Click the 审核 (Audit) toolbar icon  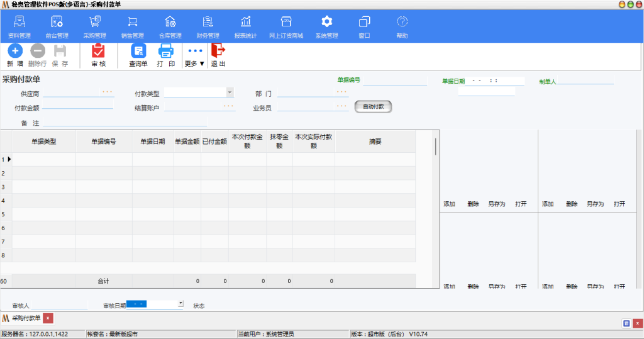[x=98, y=52]
